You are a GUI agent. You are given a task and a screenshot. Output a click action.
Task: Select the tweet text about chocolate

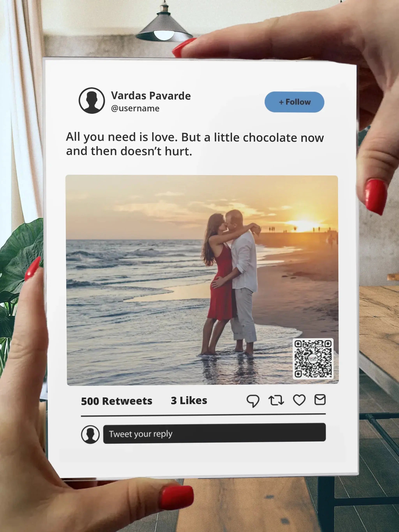coord(195,144)
